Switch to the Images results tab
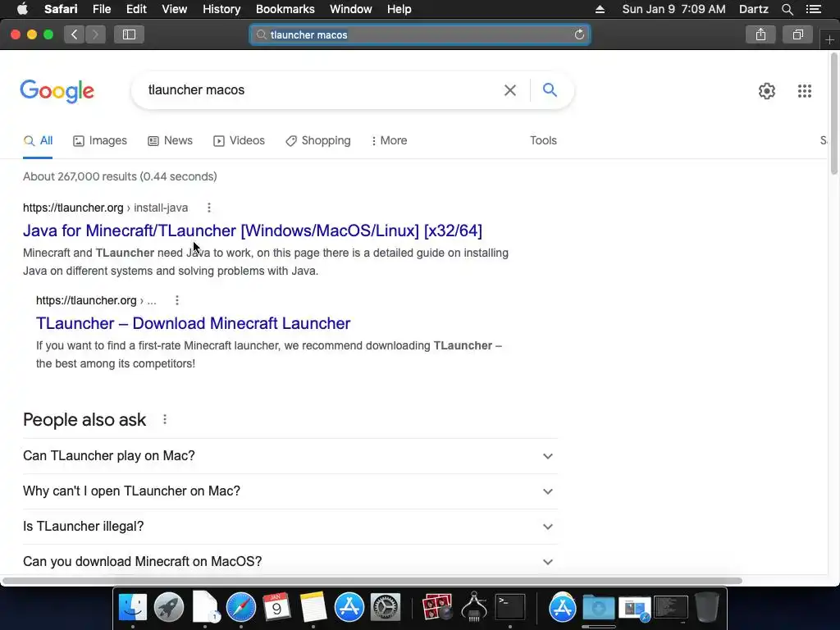 pos(100,141)
